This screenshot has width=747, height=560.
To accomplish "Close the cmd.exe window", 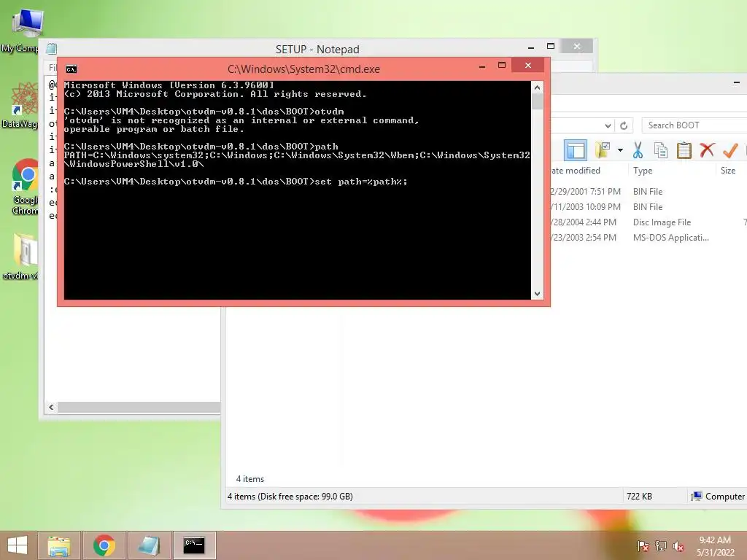I will pos(528,65).
